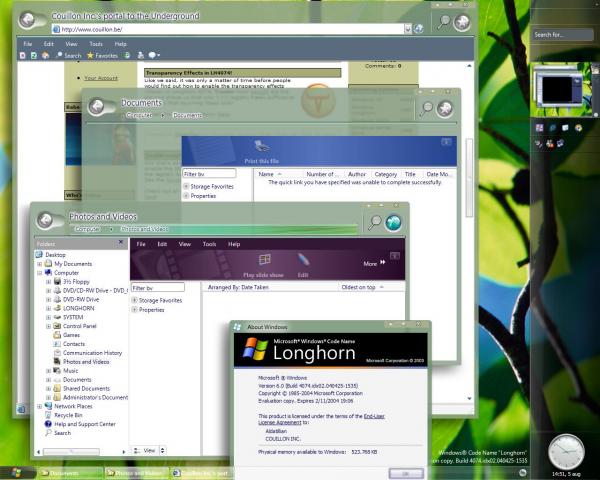Viewport: 600px width, 480px height.
Task: Click Refresh icon in browser toolbar
Action: 34,55
